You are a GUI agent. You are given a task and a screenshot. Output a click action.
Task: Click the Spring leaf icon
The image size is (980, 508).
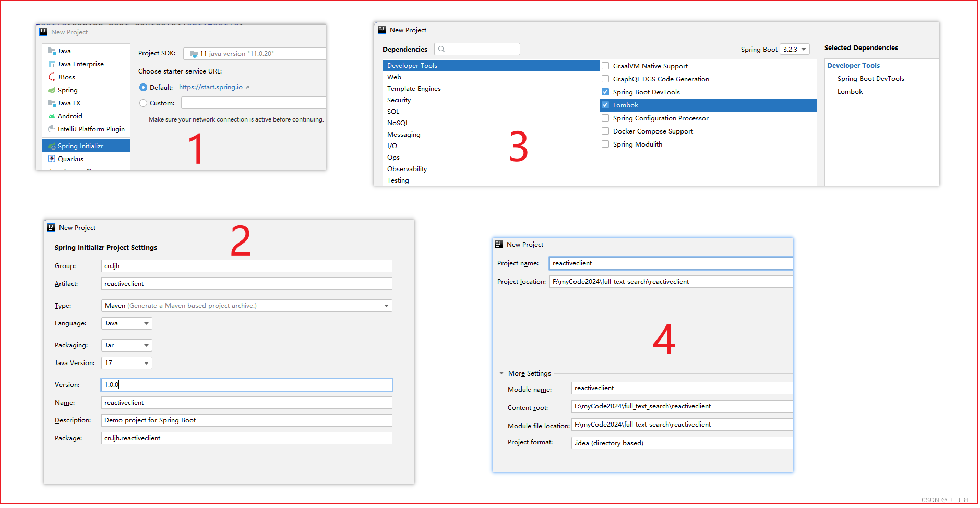[x=52, y=90]
